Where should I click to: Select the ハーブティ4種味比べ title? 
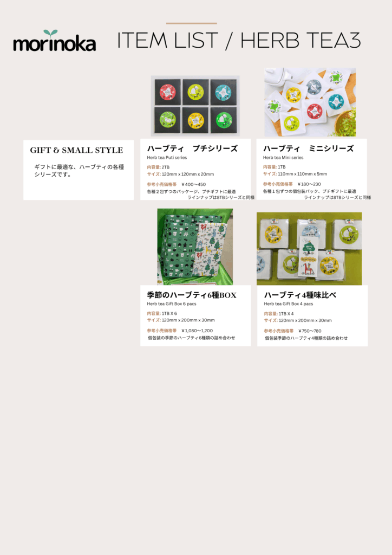300,295
